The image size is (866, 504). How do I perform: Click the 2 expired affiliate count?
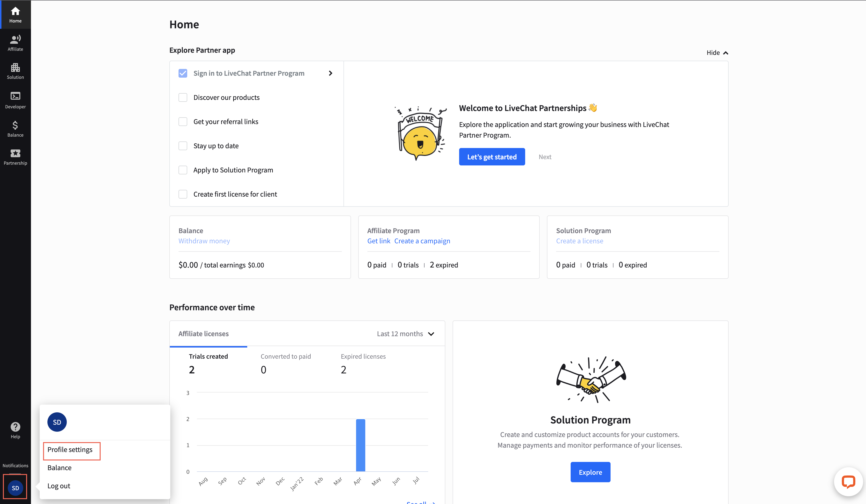(444, 265)
